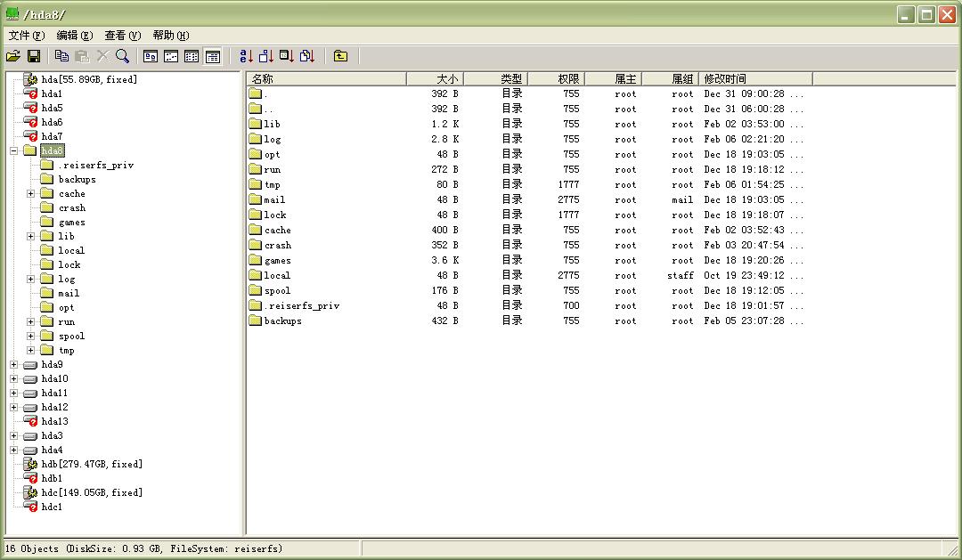Collapse the hda8 tree node
The image size is (962, 560).
click(14, 150)
